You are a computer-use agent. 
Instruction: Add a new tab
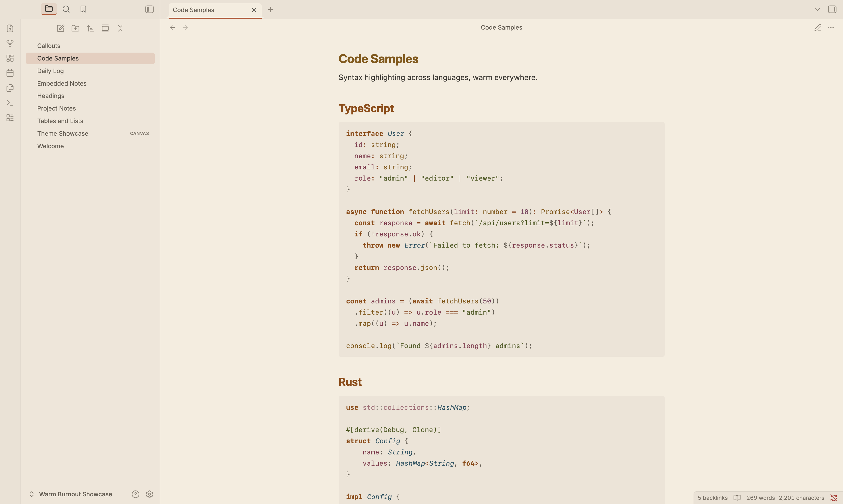[270, 10]
